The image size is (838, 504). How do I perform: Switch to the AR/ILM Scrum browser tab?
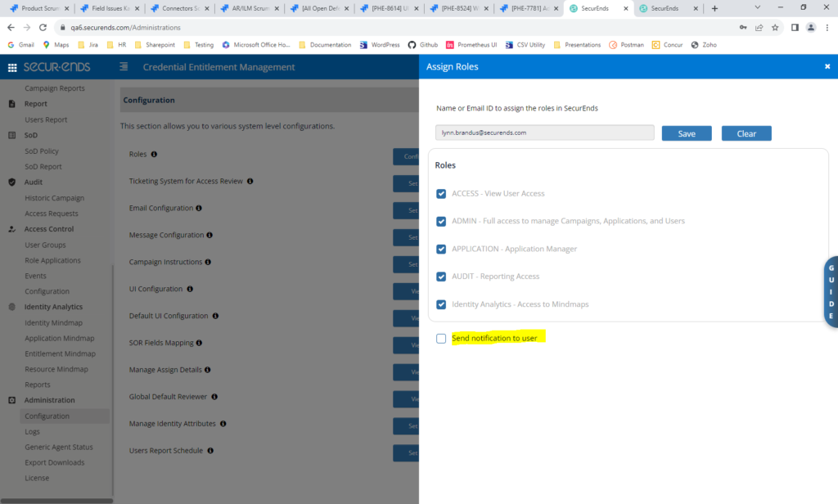click(x=250, y=8)
